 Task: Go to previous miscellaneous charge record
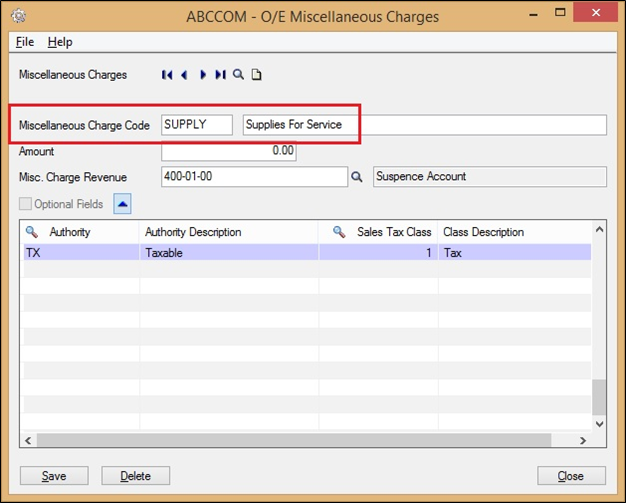(184, 75)
